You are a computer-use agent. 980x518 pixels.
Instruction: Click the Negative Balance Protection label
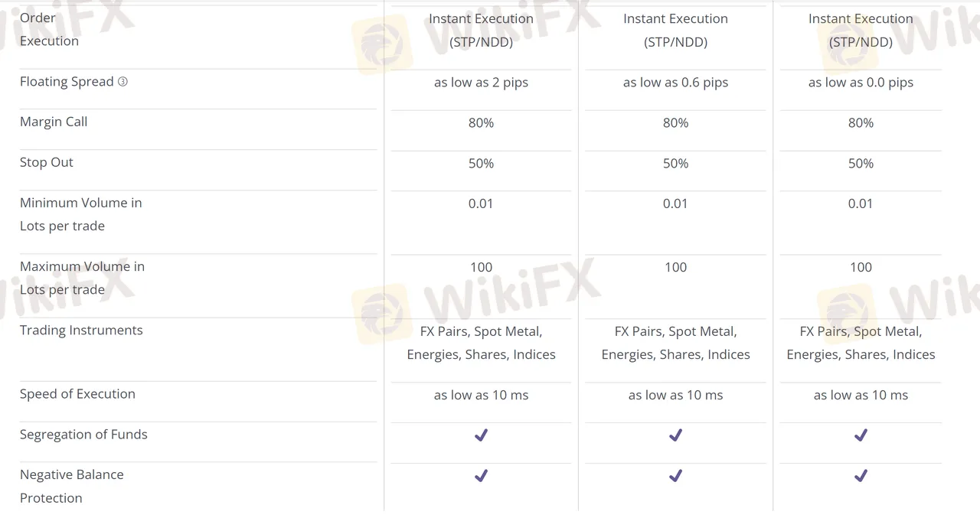(x=71, y=486)
